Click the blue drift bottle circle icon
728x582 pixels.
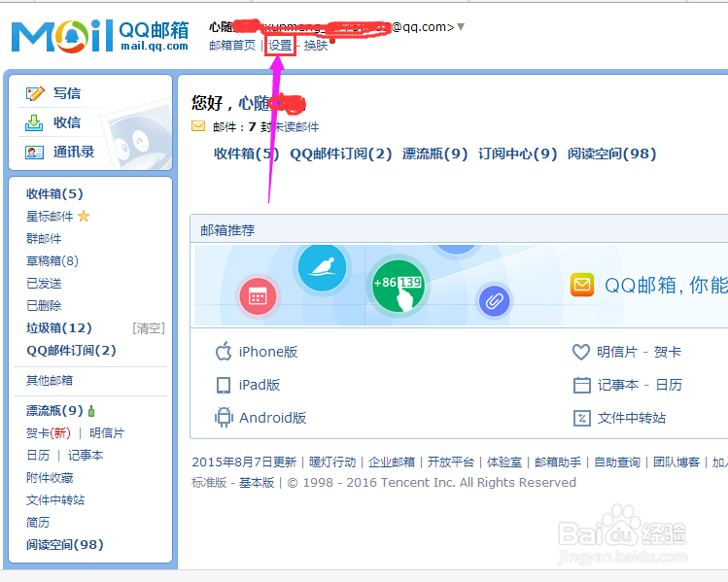(323, 268)
